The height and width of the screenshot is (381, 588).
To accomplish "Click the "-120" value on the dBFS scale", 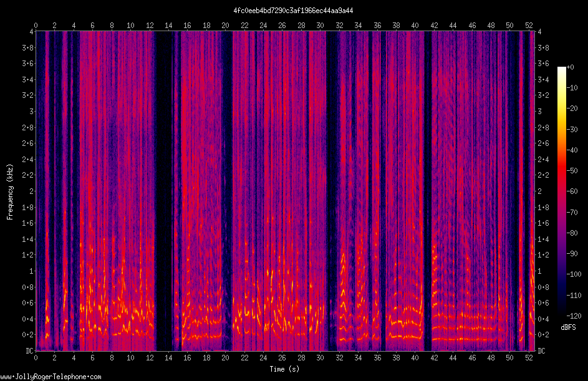I will 574,316.
